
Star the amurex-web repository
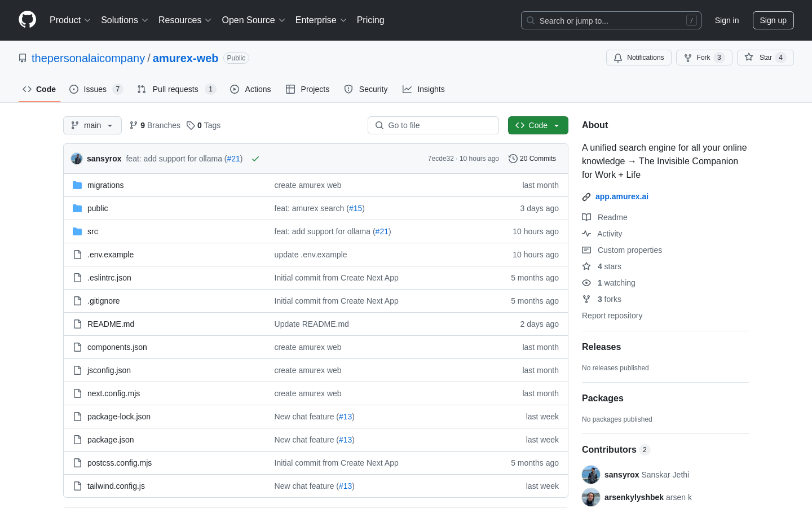click(765, 58)
